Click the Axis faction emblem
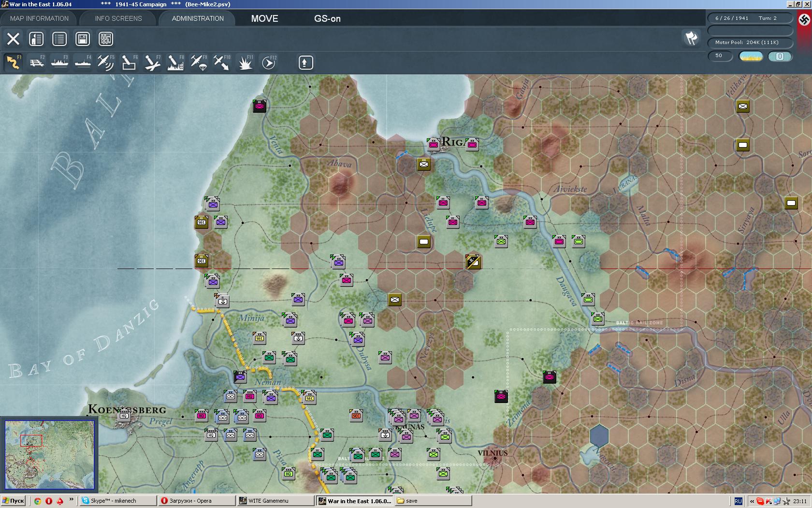 coord(804,19)
